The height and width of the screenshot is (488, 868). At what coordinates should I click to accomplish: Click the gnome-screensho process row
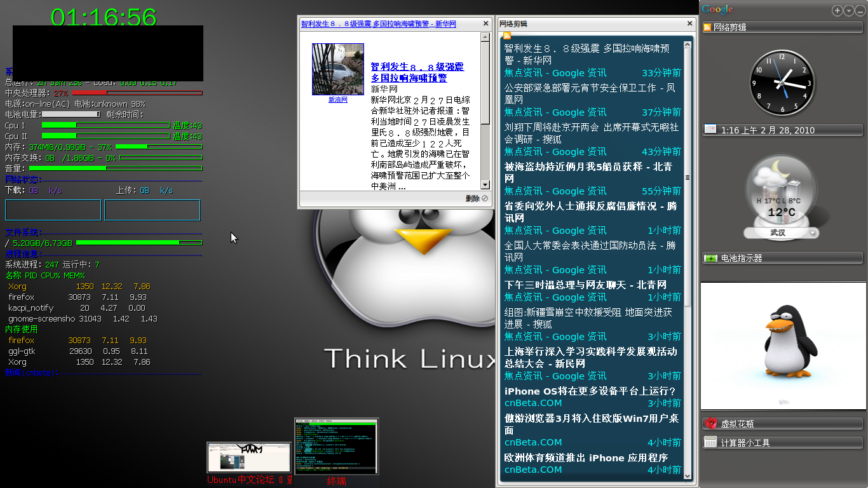click(x=83, y=319)
